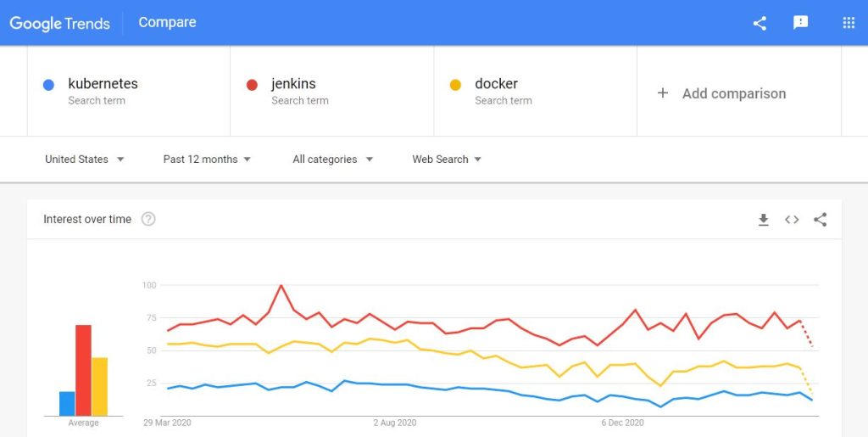This screenshot has width=868, height=437.
Task: Open the Send feedback icon
Action: click(800, 23)
